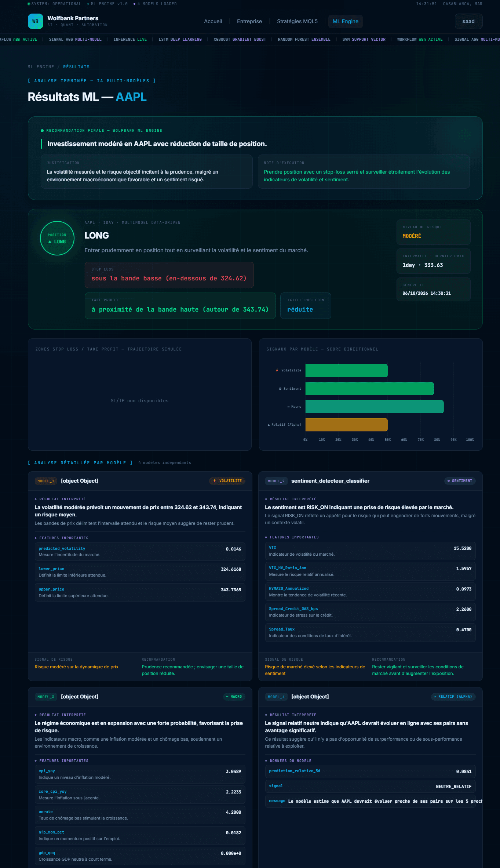Click the core_cpi_yoy feature row

pos(140,795)
